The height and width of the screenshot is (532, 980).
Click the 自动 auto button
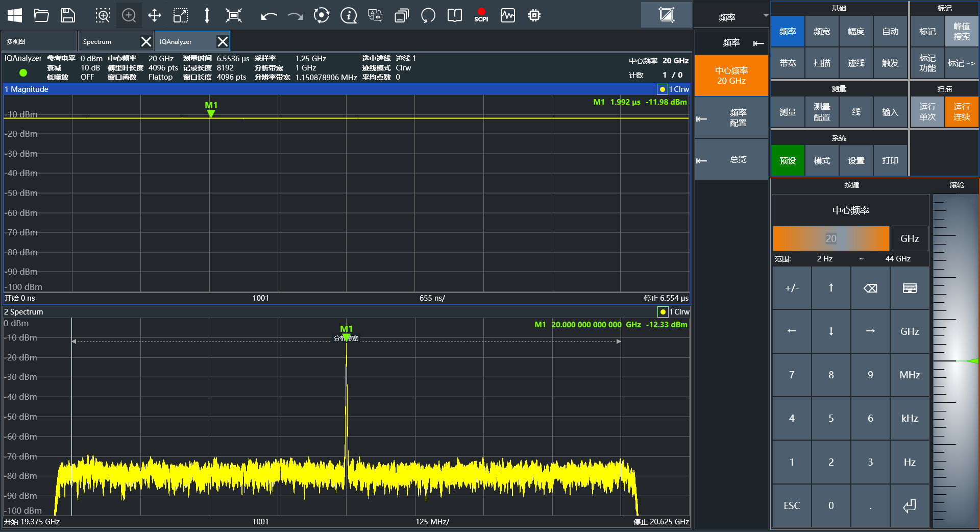click(890, 31)
